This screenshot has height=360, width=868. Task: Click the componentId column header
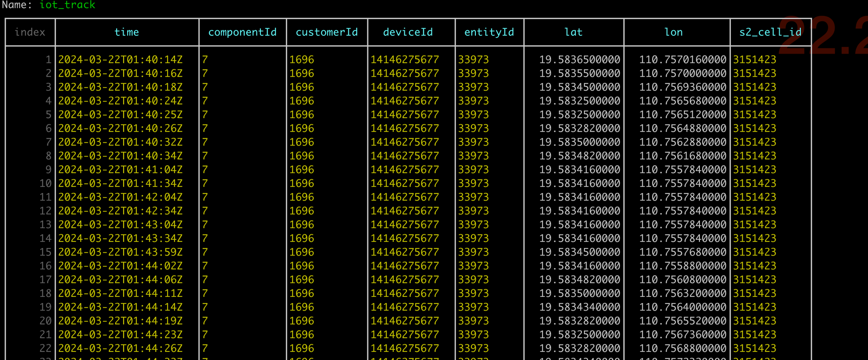coord(242,32)
